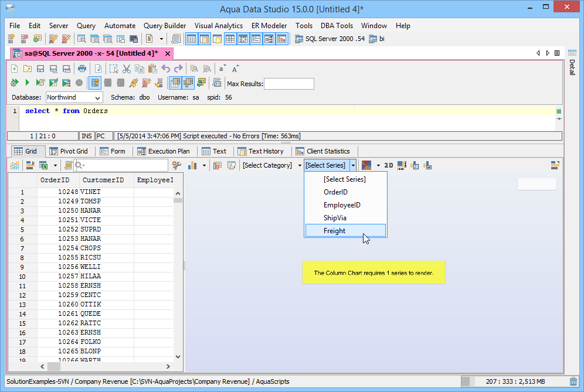This screenshot has height=392, width=584.
Task: Open the DBA Tools menu
Action: (337, 26)
